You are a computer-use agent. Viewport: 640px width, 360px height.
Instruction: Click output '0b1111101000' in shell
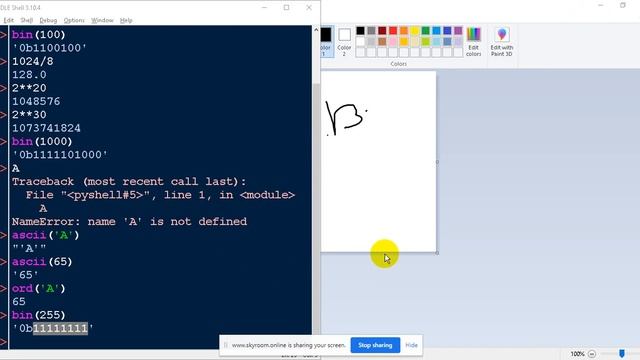point(60,155)
